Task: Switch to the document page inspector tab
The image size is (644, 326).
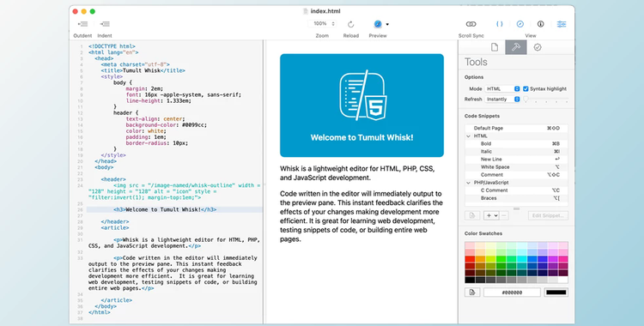Action: [495, 47]
